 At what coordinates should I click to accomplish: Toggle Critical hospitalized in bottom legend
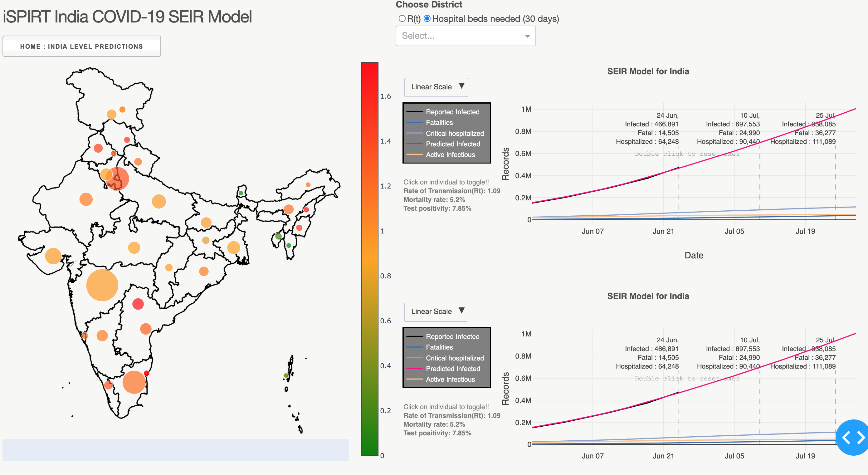click(455, 358)
